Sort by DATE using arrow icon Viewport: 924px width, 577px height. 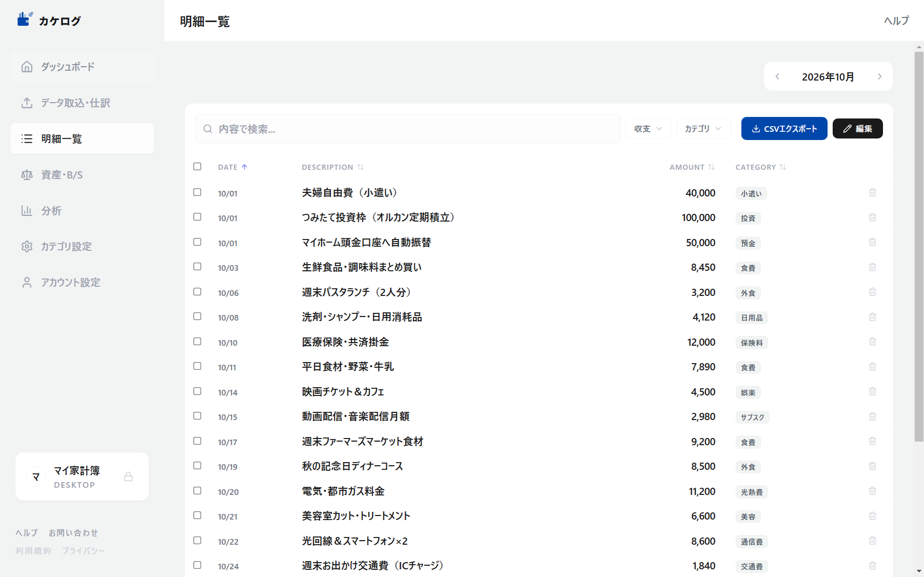pyautogui.click(x=245, y=167)
